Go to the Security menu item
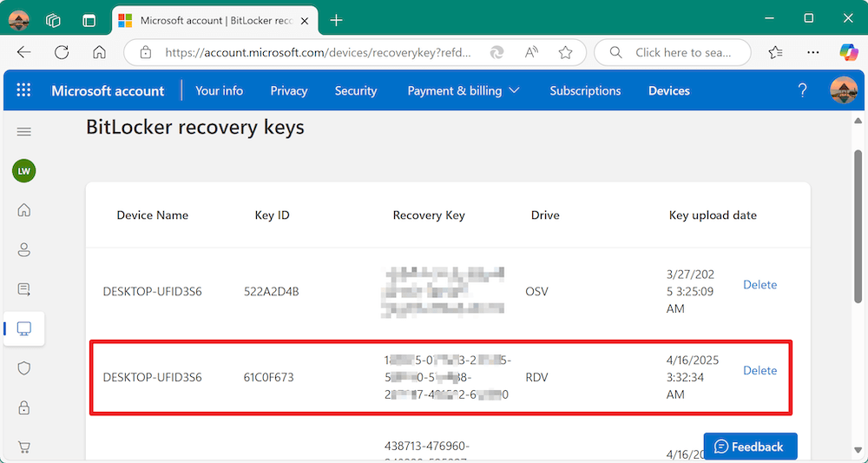Image resolution: width=868 pixels, height=463 pixels. point(356,90)
